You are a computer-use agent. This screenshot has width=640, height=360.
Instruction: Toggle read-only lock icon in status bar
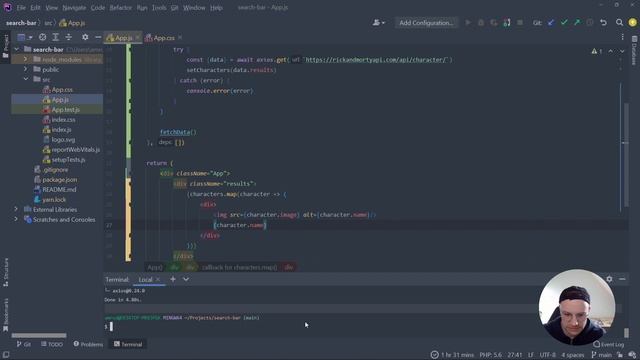[620, 355]
